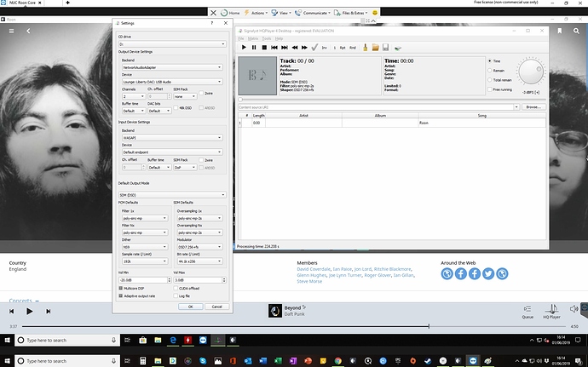This screenshot has width=588, height=367.
Task: Click the library book icon in HQPlayer toolbar
Action: coord(398,48)
